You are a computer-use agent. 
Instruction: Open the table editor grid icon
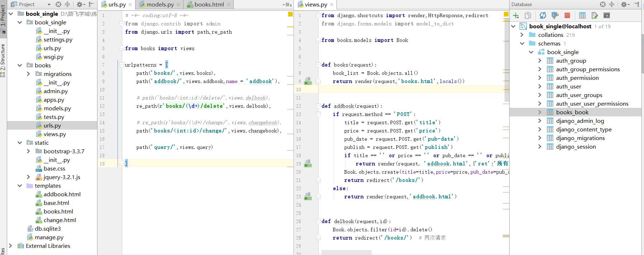(582, 15)
